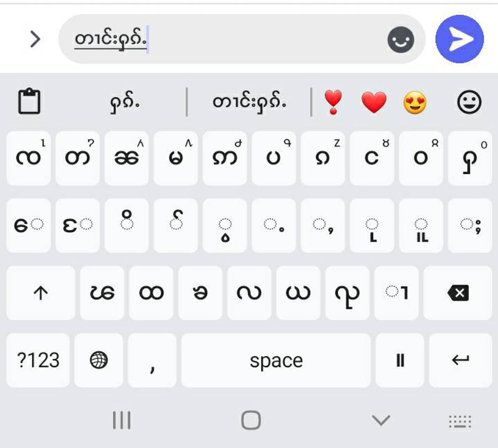Toggle the shift up-arrow key
This screenshot has height=448, width=498.
click(41, 293)
